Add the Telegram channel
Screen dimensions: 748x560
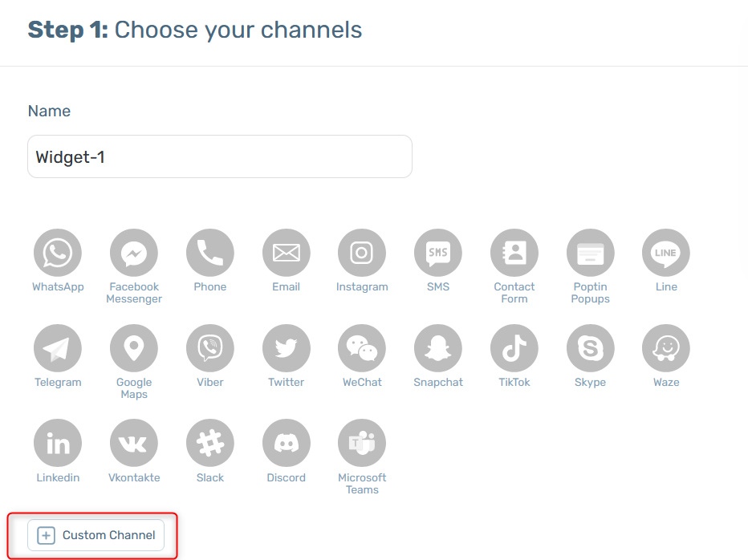(x=58, y=348)
